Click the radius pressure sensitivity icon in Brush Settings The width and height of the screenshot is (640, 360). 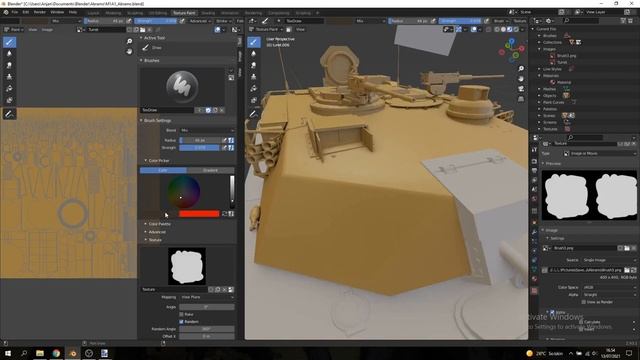coord(224,140)
